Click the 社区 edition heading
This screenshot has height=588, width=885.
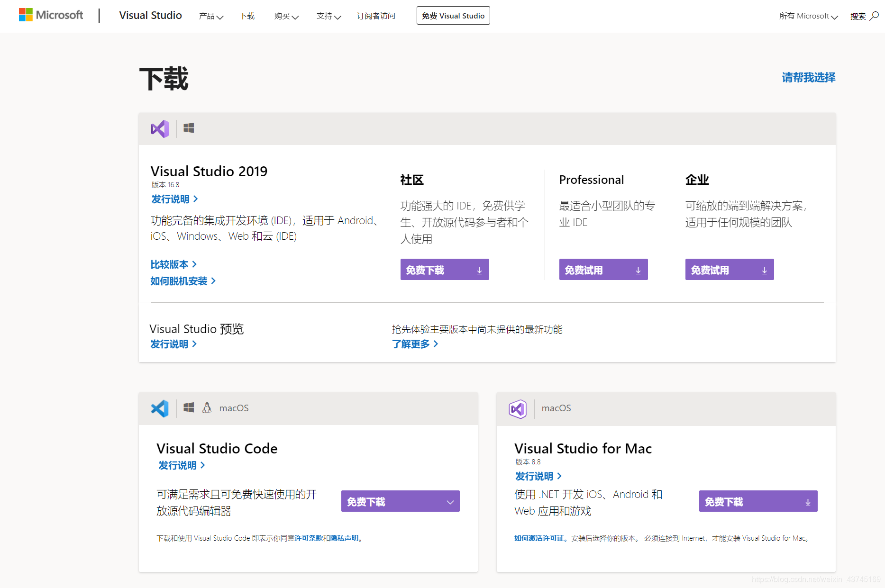click(412, 180)
